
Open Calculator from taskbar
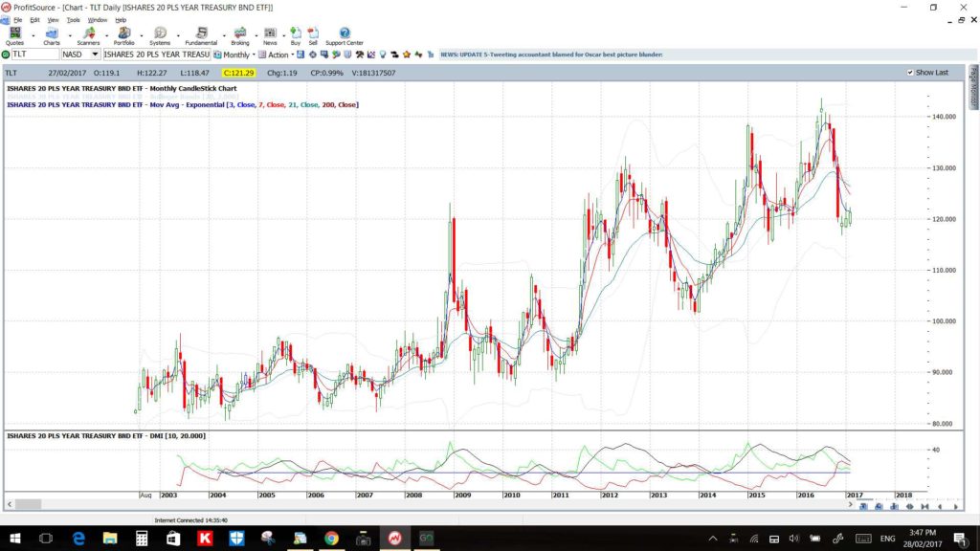[x=142, y=539]
